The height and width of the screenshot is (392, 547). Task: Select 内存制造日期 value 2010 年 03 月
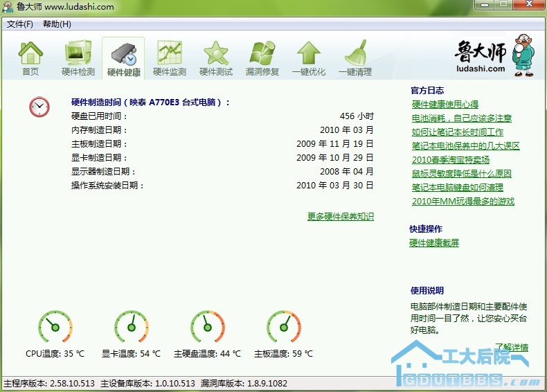point(347,130)
